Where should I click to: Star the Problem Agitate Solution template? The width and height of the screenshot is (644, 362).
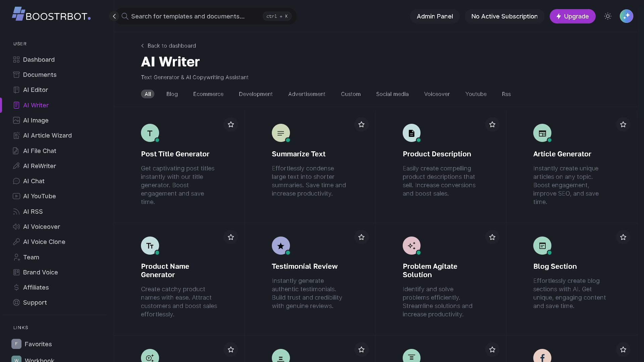492,237
